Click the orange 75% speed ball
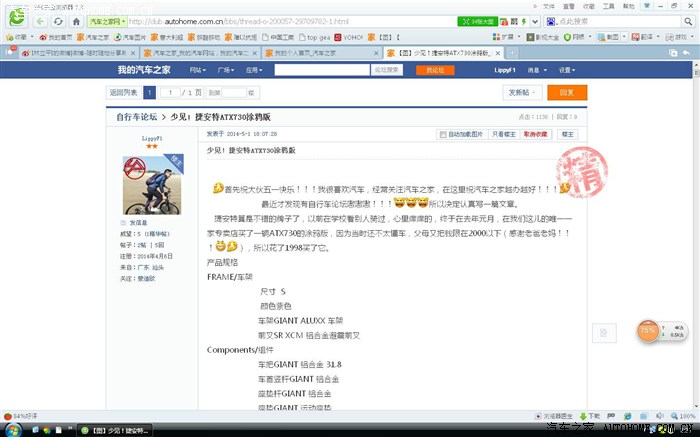Screen dimensions: 700x437 click(648, 331)
